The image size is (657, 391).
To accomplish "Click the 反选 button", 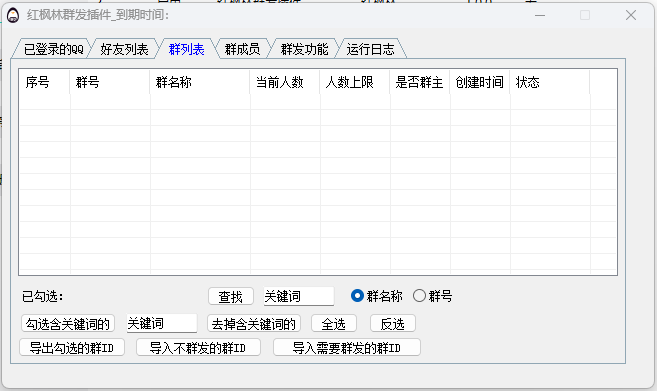I will 393,324.
